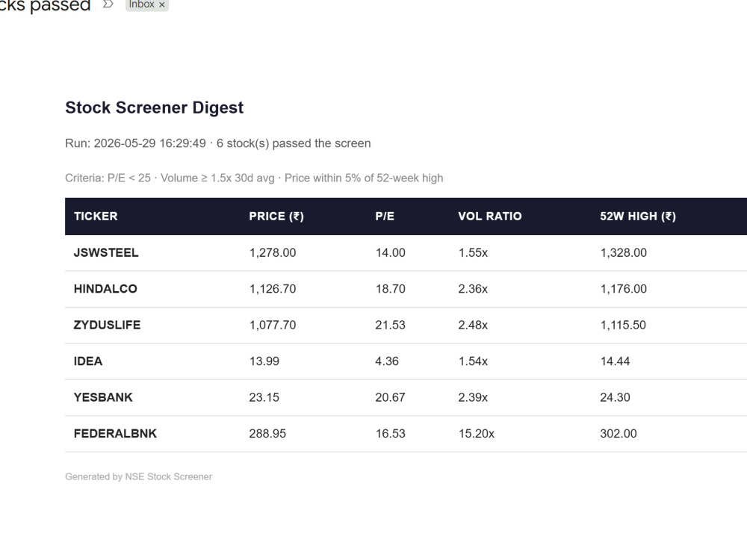Click IDEA 52-week high 14.44
The image size is (747, 560).
615,361
